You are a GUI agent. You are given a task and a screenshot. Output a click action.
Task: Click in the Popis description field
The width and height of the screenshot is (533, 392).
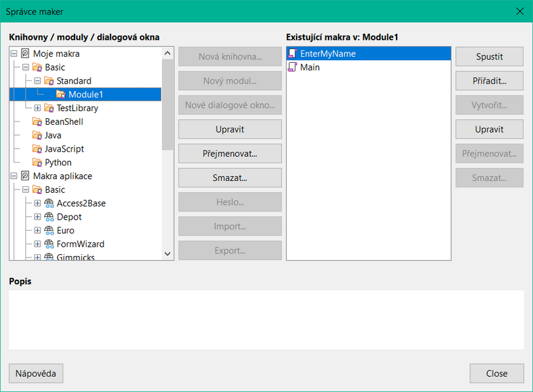[x=266, y=319]
